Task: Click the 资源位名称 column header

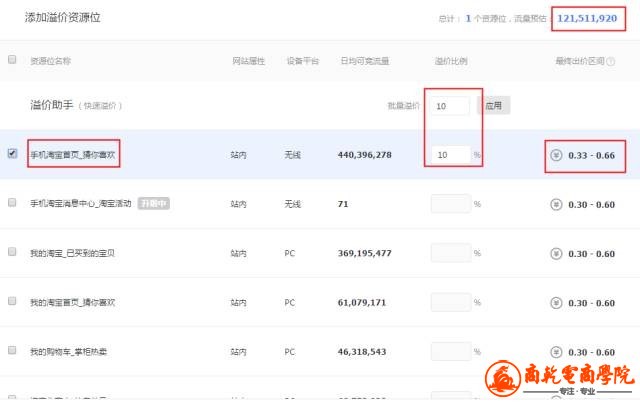Action: (x=50, y=61)
